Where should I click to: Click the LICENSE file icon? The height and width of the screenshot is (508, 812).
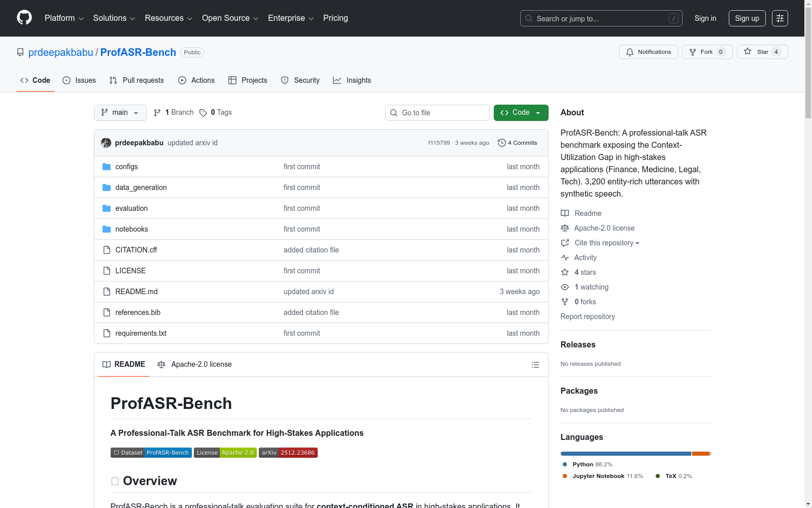click(107, 271)
